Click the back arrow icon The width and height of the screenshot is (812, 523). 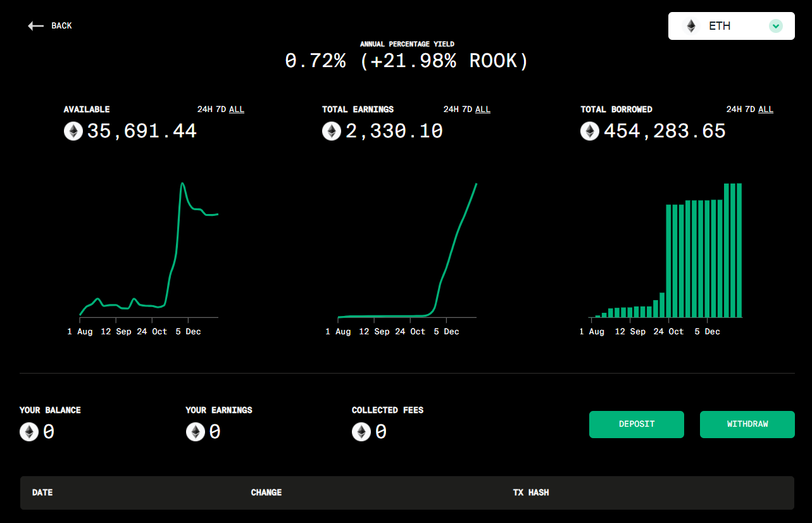click(x=35, y=26)
